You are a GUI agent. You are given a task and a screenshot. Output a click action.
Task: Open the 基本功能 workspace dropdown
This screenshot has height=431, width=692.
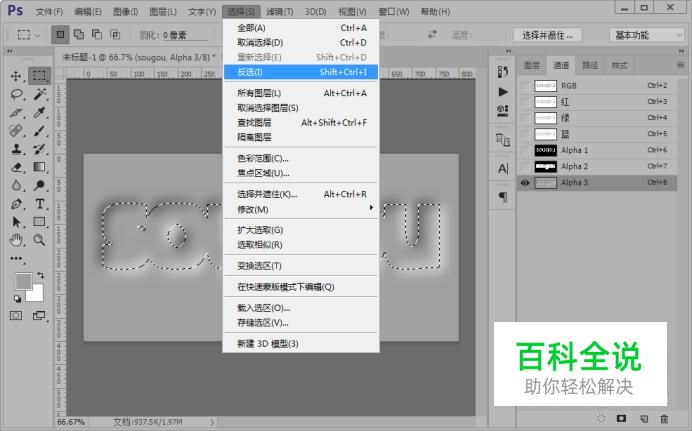647,35
